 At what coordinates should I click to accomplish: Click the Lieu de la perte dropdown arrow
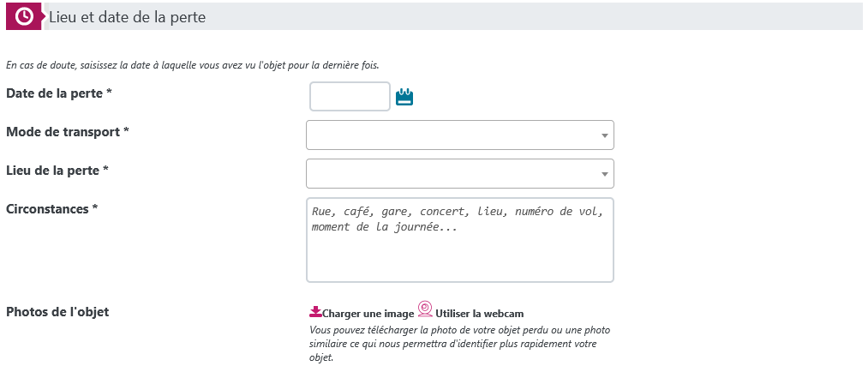click(604, 174)
